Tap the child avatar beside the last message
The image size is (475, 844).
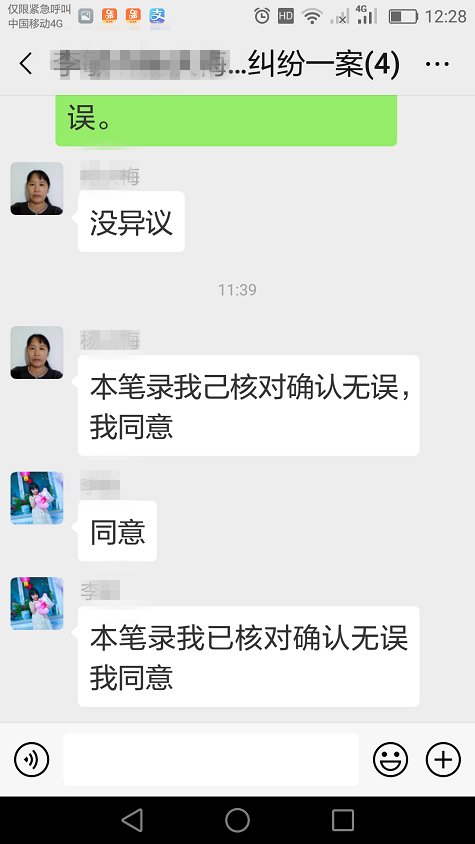[x=37, y=603]
